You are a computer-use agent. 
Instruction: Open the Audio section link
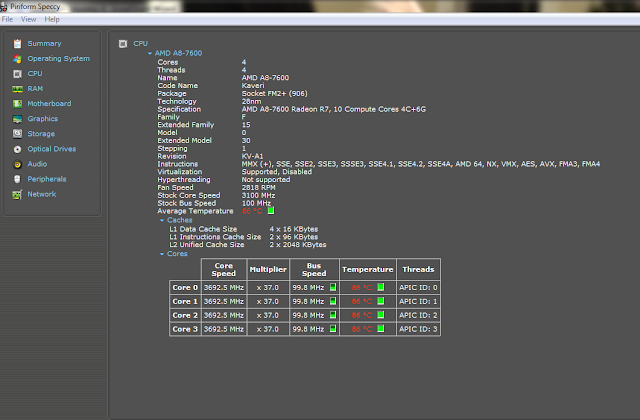pyautogui.click(x=37, y=164)
